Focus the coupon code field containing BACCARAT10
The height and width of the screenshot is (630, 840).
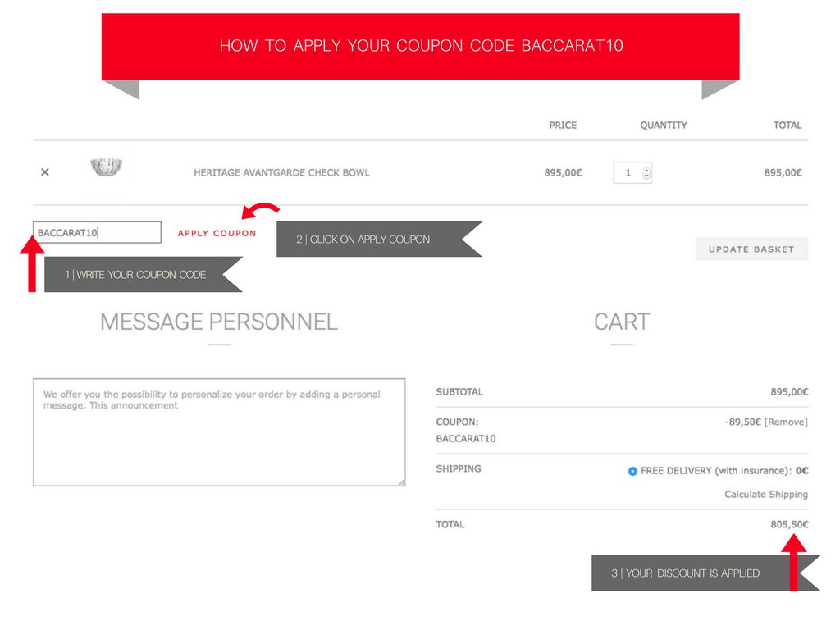(x=97, y=233)
